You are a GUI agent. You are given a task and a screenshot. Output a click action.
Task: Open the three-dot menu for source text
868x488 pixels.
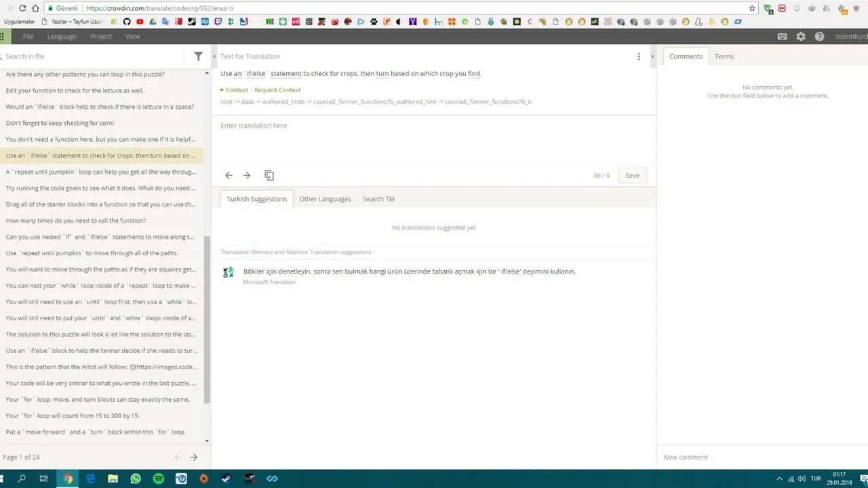(638, 56)
